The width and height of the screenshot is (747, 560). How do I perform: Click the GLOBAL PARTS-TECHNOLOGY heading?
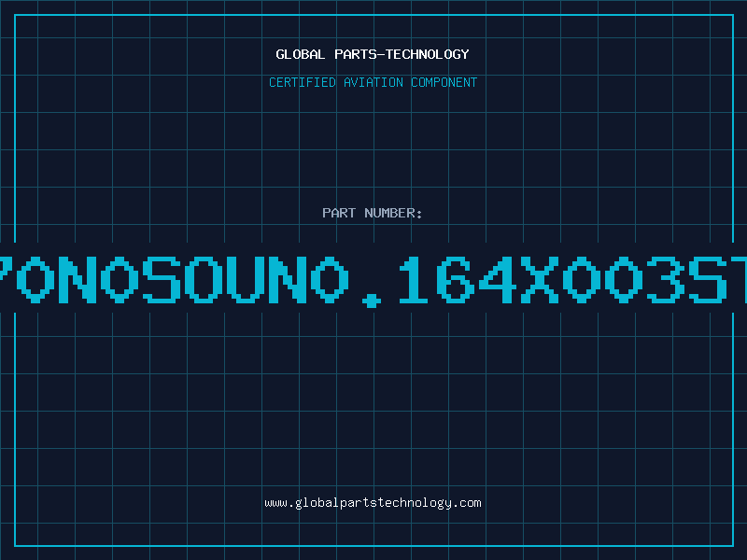click(x=373, y=54)
